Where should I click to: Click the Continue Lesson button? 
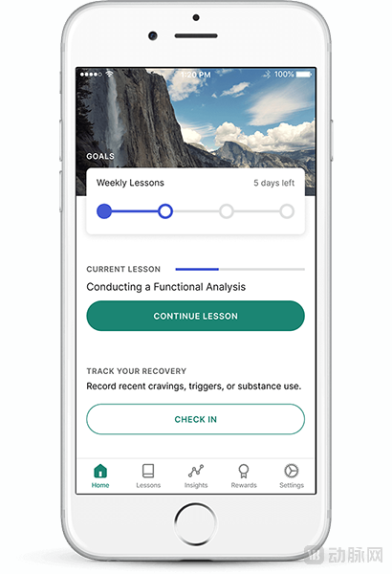pos(195,316)
